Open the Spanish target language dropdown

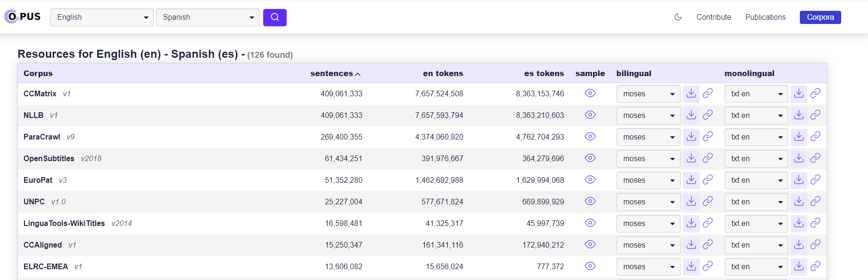click(207, 17)
